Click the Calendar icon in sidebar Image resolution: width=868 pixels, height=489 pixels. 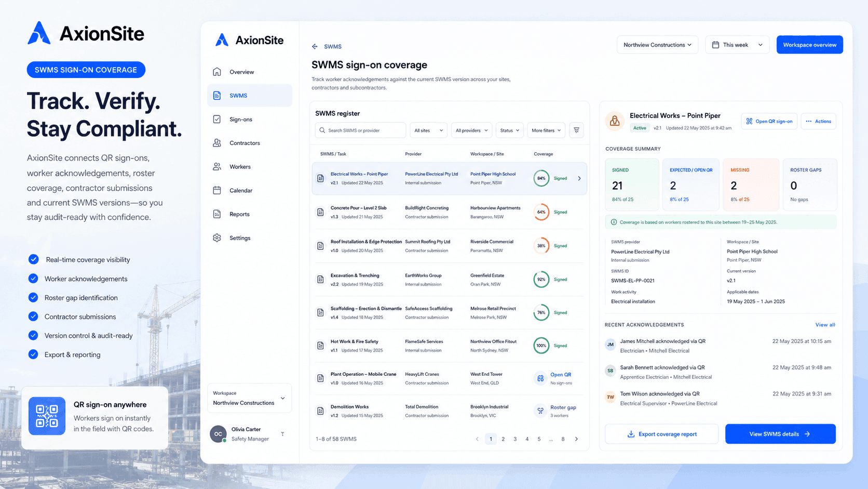click(x=217, y=191)
